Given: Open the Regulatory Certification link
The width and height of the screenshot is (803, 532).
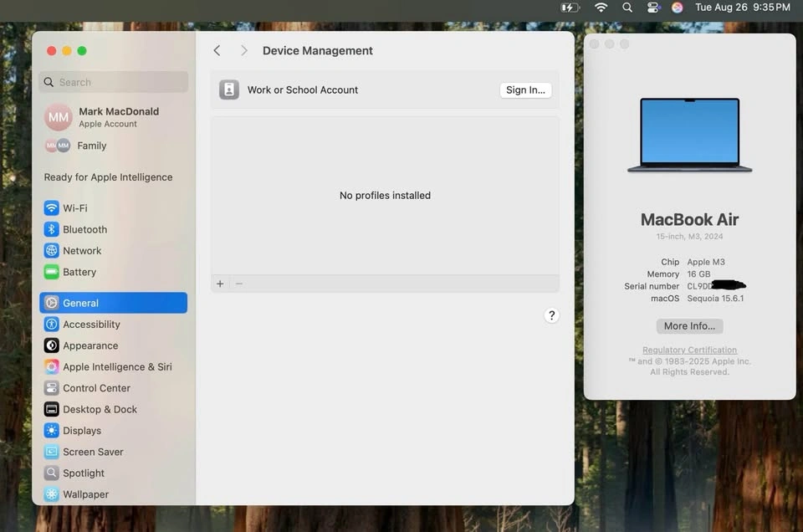Looking at the screenshot, I should (x=689, y=350).
